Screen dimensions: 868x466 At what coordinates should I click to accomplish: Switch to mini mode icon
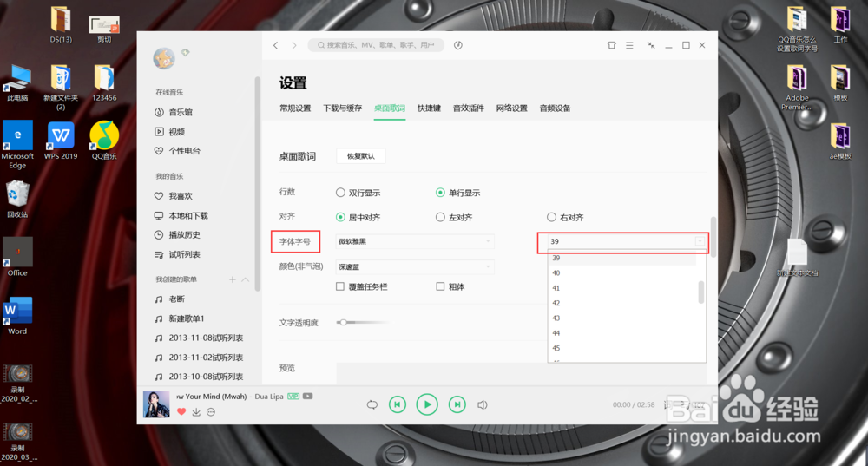tap(651, 45)
